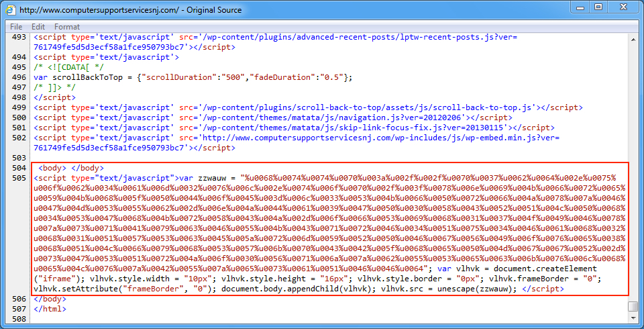Open the File menu
The height and width of the screenshot is (329, 644).
(16, 27)
